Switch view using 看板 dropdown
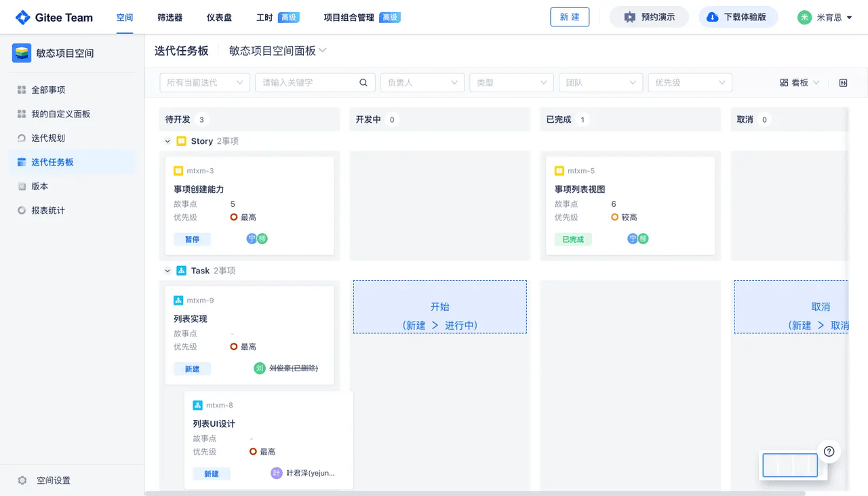This screenshot has width=868, height=496. pos(800,83)
